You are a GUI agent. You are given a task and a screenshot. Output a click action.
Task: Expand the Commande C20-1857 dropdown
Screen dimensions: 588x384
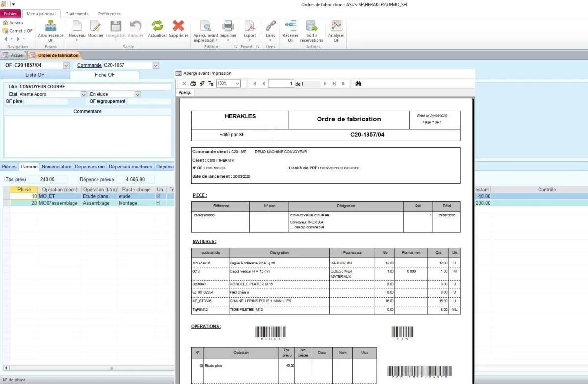[156, 65]
